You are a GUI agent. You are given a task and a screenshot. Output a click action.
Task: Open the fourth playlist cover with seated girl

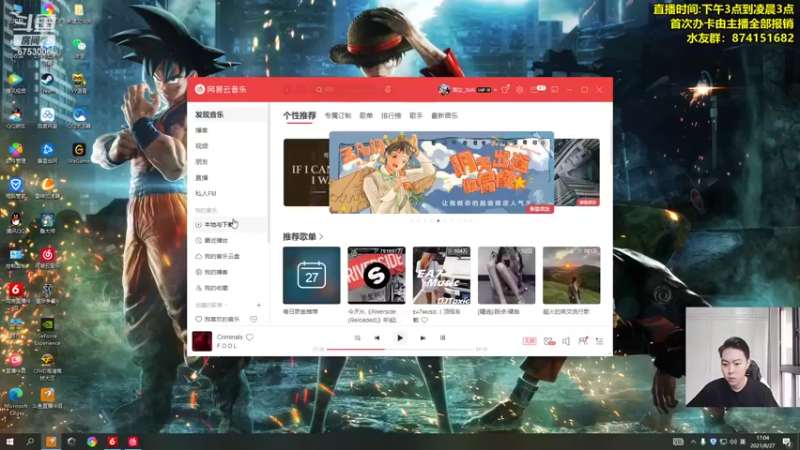[507, 276]
